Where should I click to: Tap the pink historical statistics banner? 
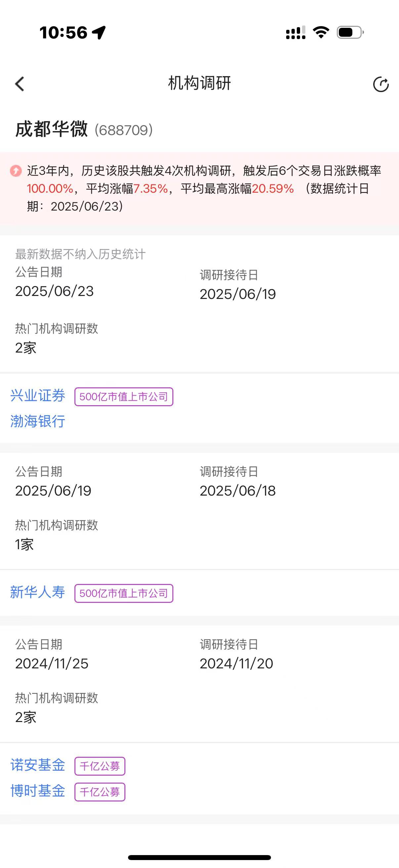(x=199, y=189)
